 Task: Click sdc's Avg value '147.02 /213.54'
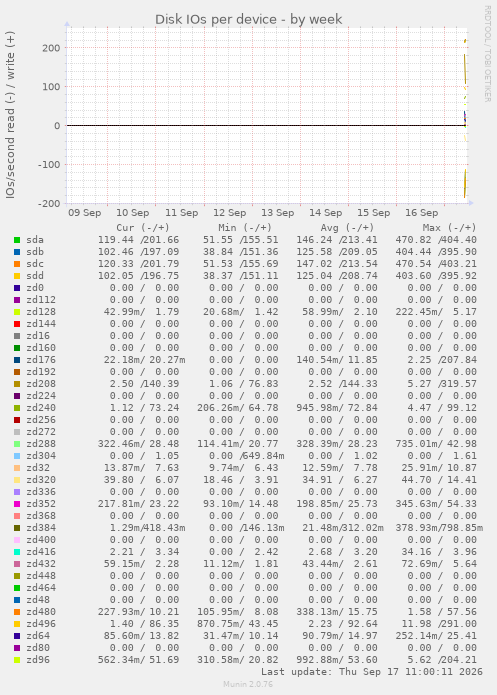(x=337, y=264)
